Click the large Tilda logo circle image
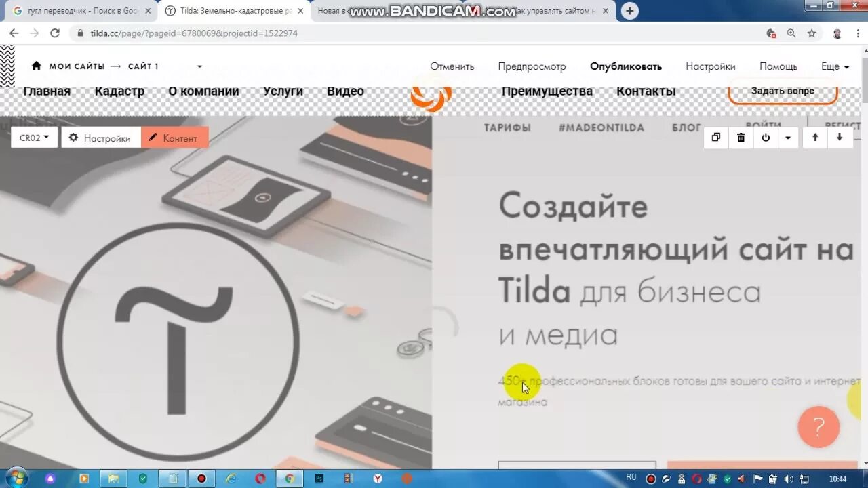This screenshot has width=868, height=488. click(178, 344)
